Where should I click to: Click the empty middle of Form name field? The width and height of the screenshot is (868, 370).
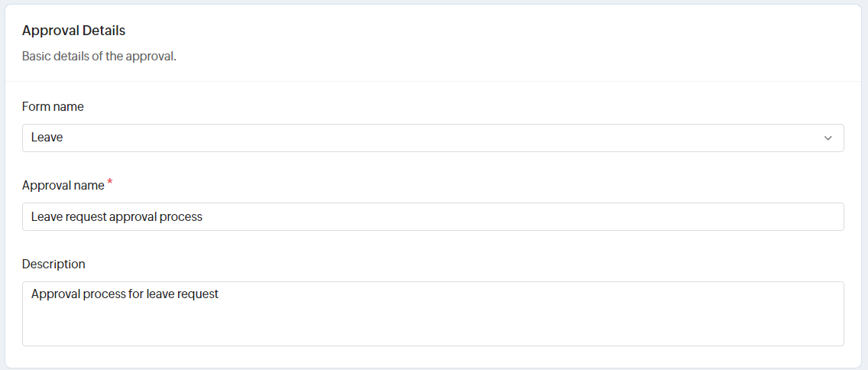[x=432, y=138]
